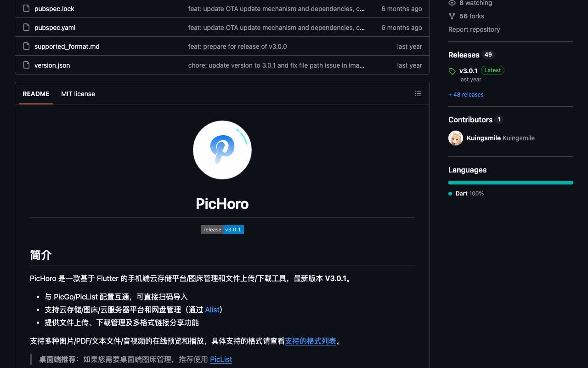Click the Dart language progress bar
The image size is (588, 368).
click(x=511, y=183)
